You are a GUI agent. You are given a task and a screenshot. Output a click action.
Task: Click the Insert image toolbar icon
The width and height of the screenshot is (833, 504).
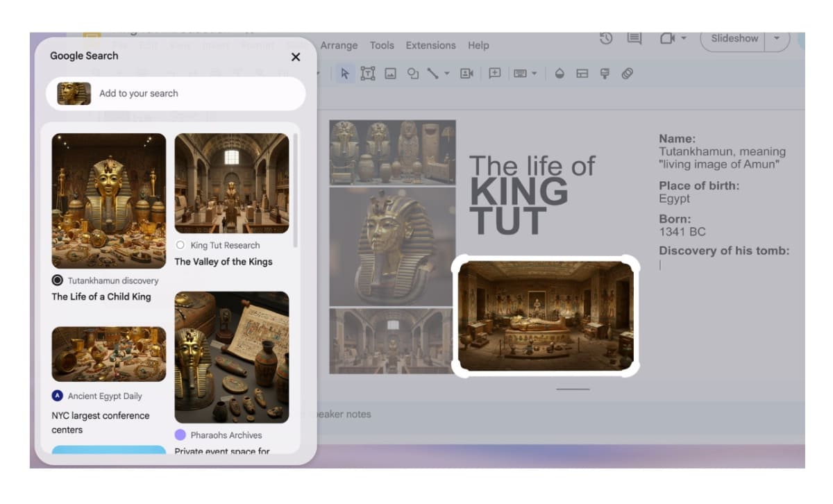390,74
